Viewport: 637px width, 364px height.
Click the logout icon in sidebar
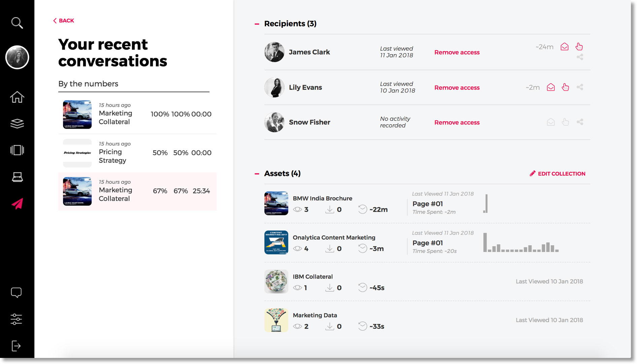pos(16,346)
